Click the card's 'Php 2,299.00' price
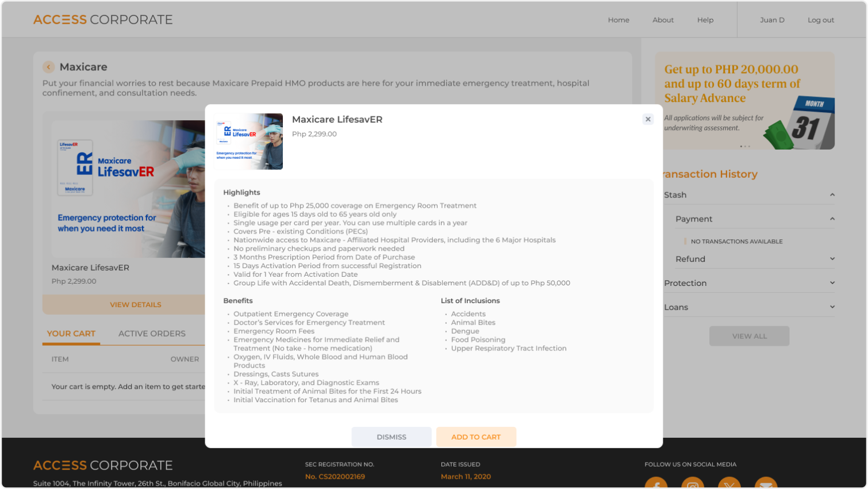Viewport: 868px width, 489px height. click(74, 281)
